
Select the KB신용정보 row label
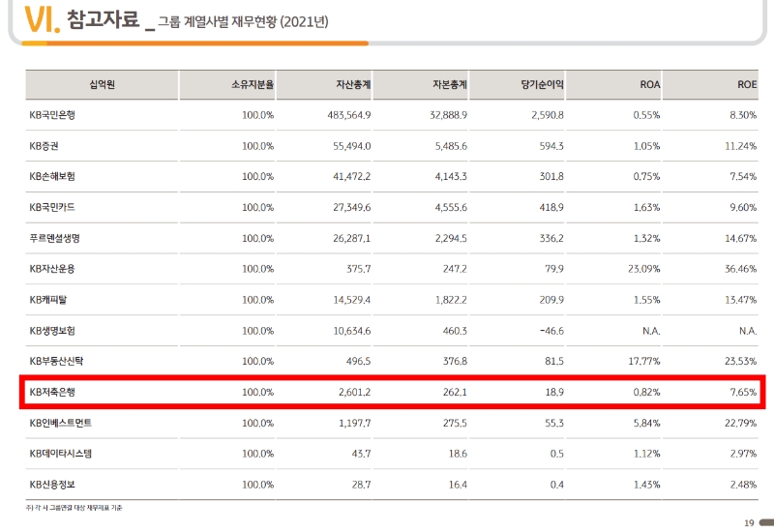pos(52,484)
